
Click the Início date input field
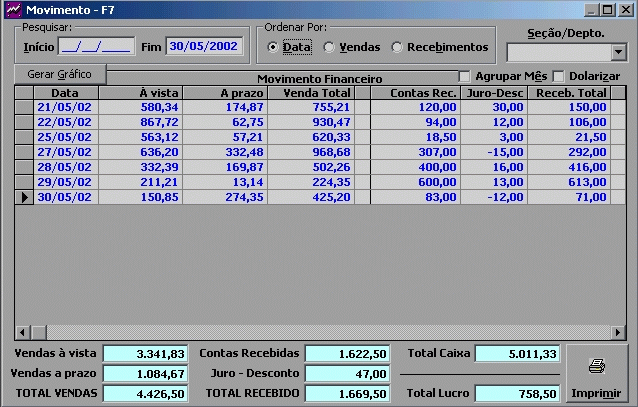[96, 46]
